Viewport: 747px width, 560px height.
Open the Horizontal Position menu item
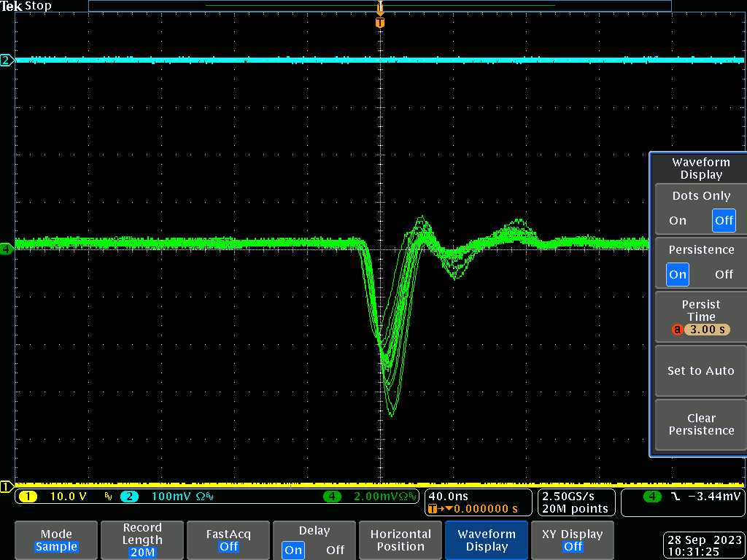tap(400, 540)
